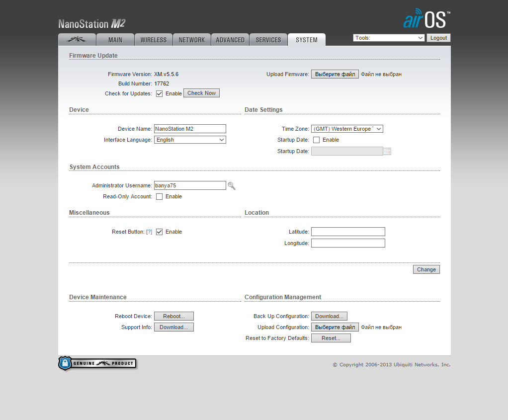This screenshot has width=508, height=420.
Task: Open the Tools dropdown
Action: pyautogui.click(x=389, y=38)
